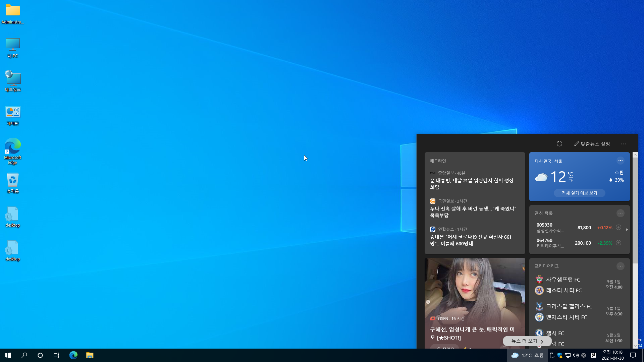Click the Safely Remove Hardware tray icon

tap(552, 355)
